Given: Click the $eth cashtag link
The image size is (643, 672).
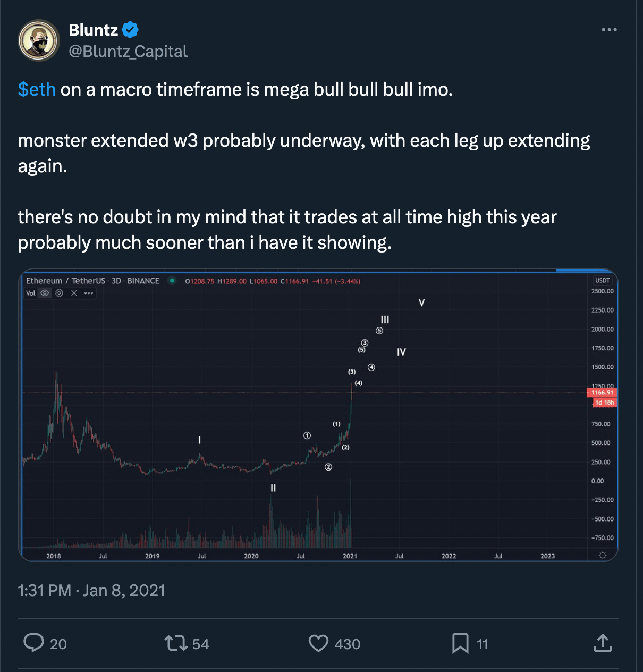Looking at the screenshot, I should (x=37, y=89).
